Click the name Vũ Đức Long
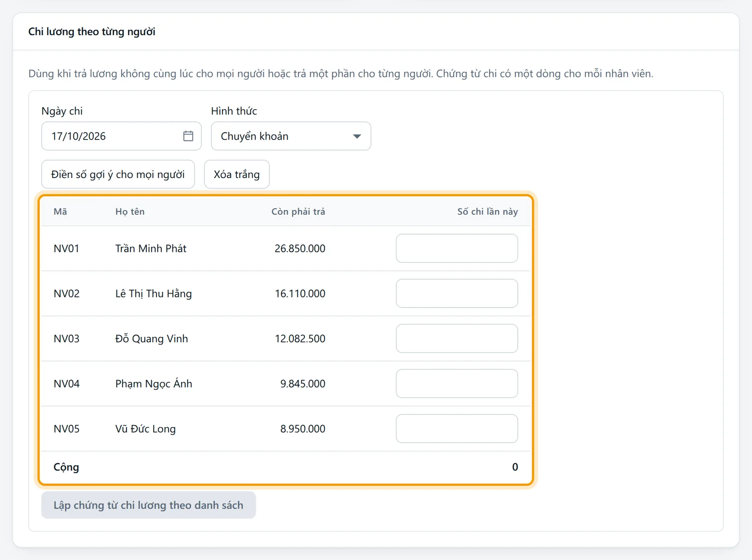 pyautogui.click(x=146, y=429)
